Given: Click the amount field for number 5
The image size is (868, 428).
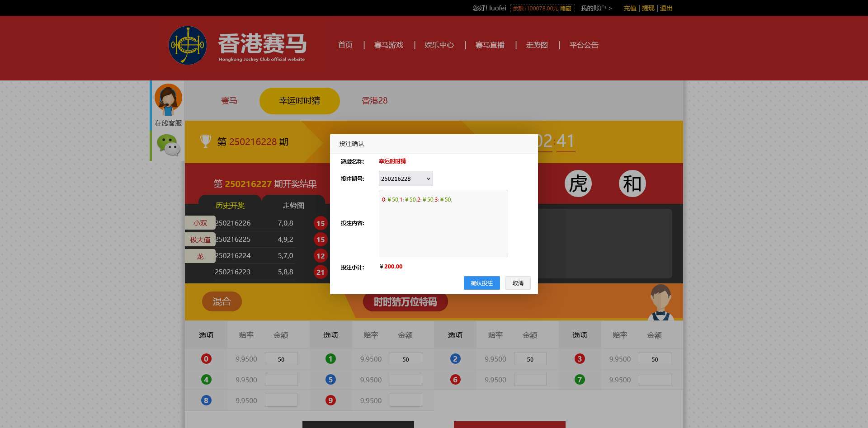Looking at the screenshot, I should 406,380.
